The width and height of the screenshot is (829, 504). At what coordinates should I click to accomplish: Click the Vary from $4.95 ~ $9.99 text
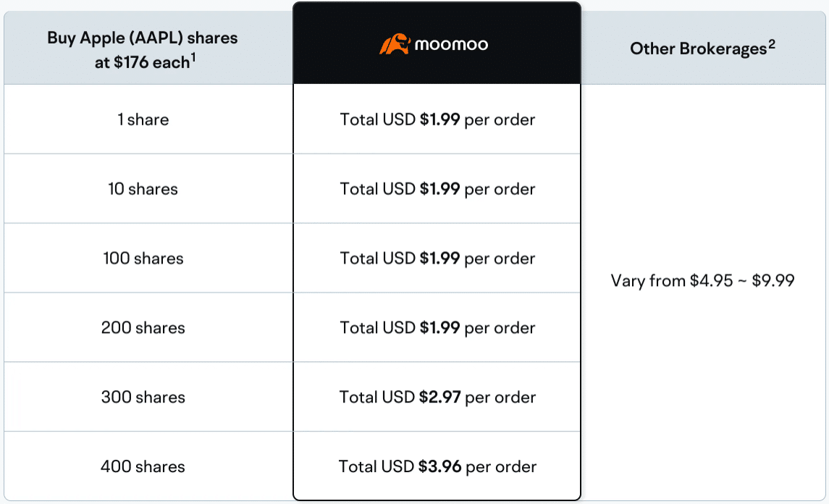(x=702, y=281)
